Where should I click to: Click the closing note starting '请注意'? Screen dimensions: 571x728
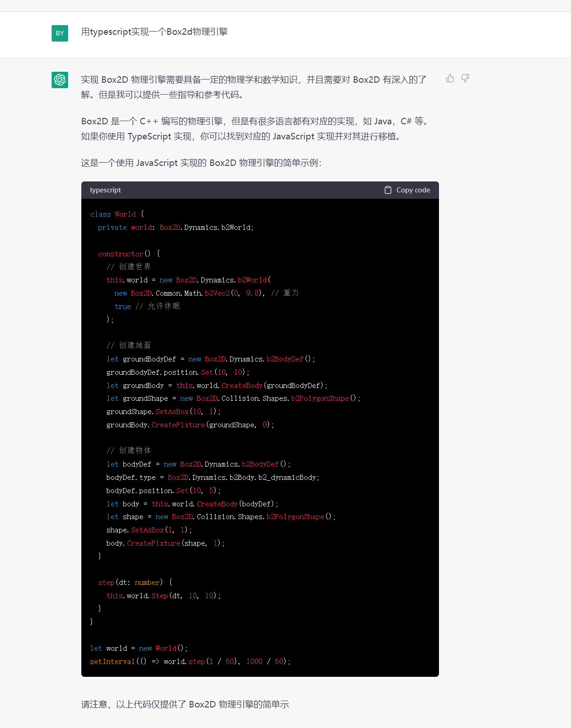point(185,704)
